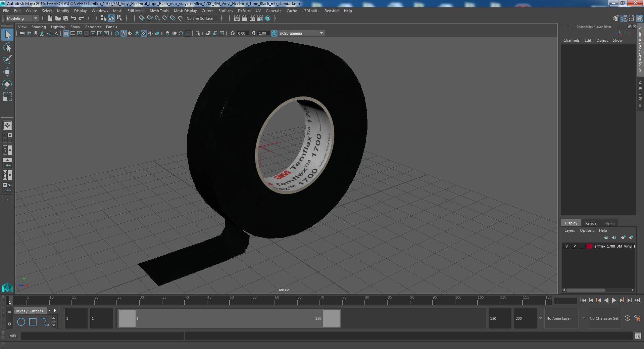The height and width of the screenshot is (349, 644).
Task: Create new empty display layer
Action: (x=623, y=237)
